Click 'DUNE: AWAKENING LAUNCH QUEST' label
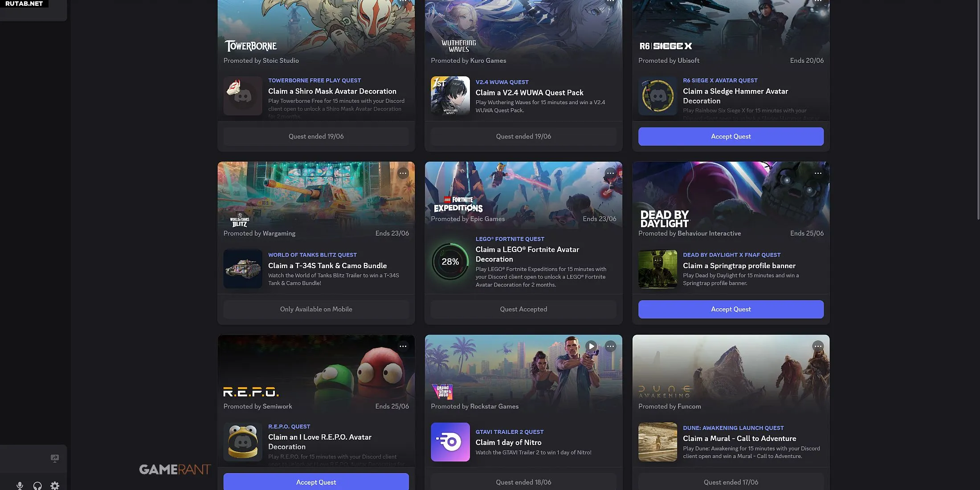Viewport: 980px width, 490px height. coord(733,428)
